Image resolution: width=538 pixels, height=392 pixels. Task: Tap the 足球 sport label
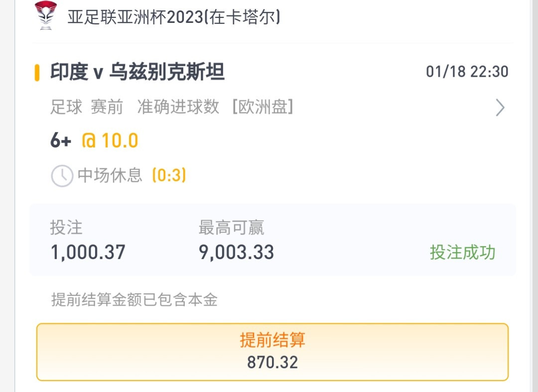[x=66, y=107]
